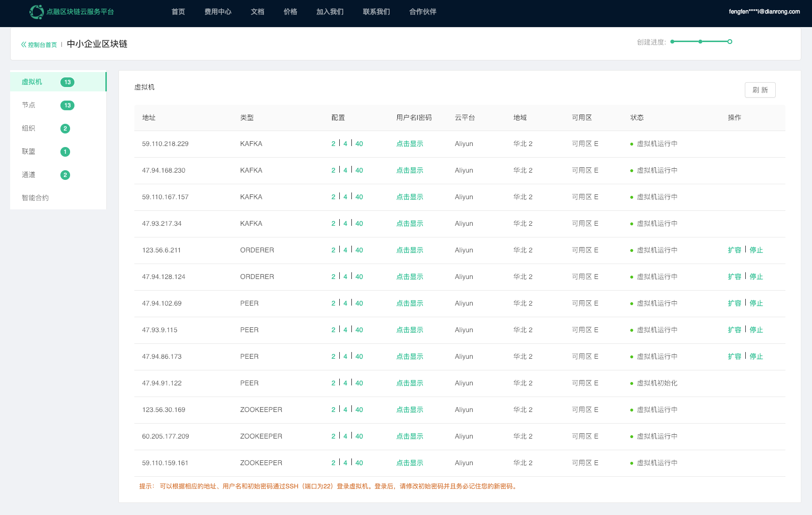Click the 地址 column header
This screenshot has width=812, height=515.
[149, 118]
